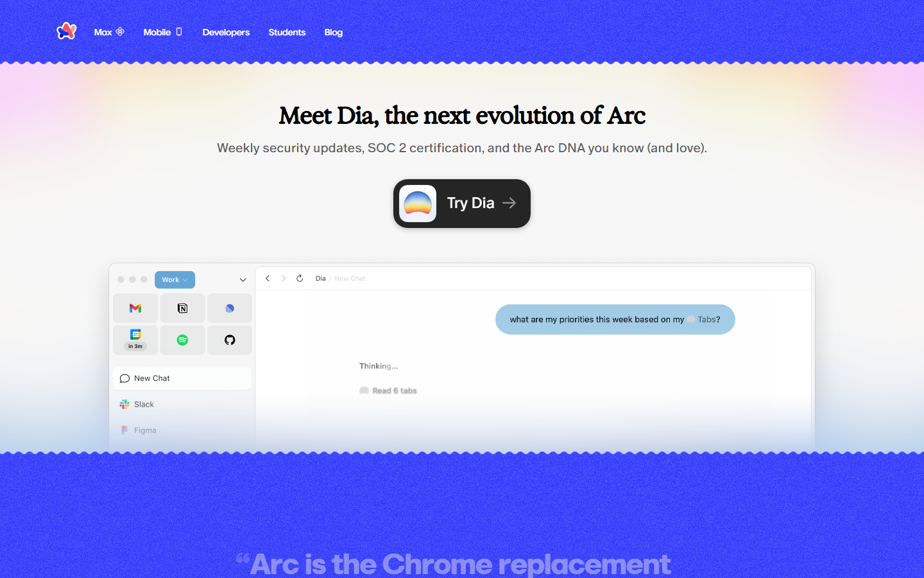Click the phone icon next to Mobile

pos(179,31)
